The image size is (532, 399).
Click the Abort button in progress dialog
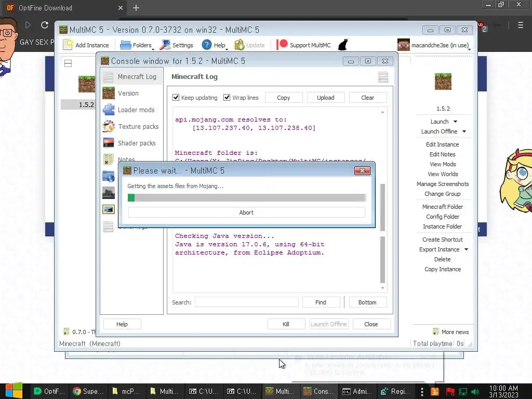[246, 212]
